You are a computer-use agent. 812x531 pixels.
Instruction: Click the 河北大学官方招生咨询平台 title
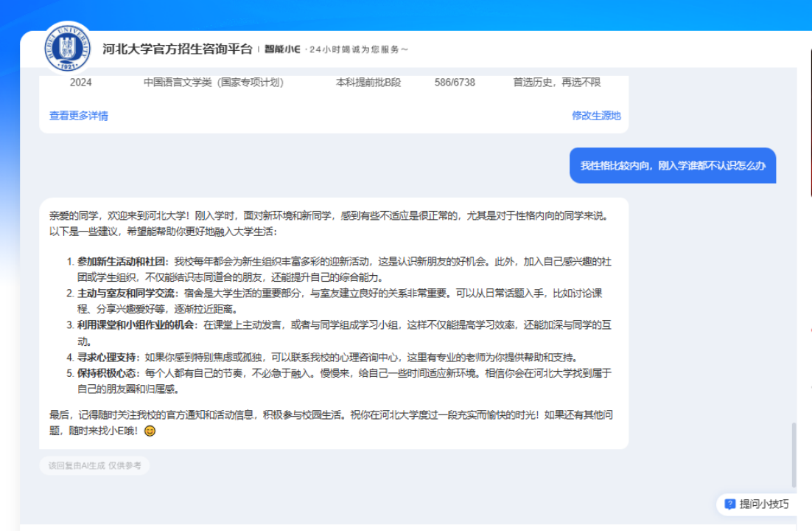tap(177, 49)
